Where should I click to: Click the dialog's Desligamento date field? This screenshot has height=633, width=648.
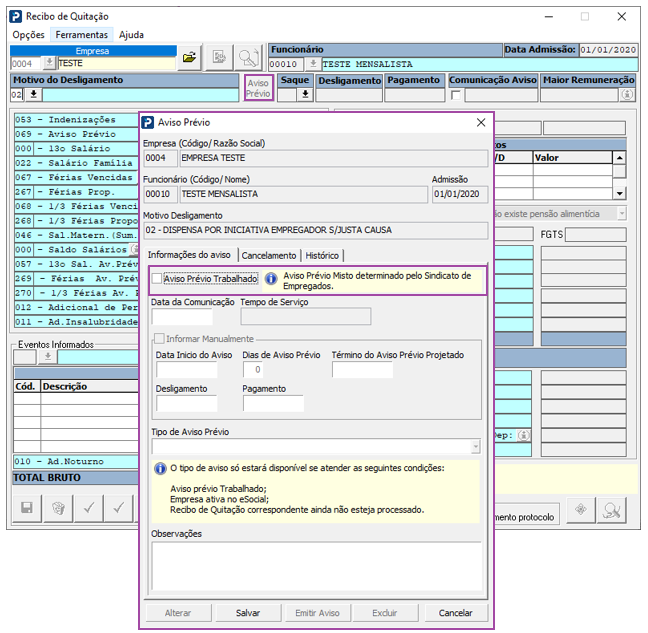[x=187, y=403]
